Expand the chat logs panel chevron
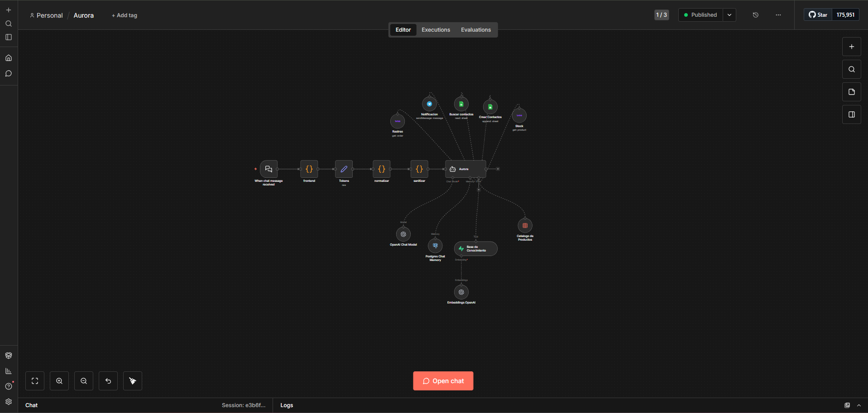This screenshot has width=868, height=413. [858, 405]
